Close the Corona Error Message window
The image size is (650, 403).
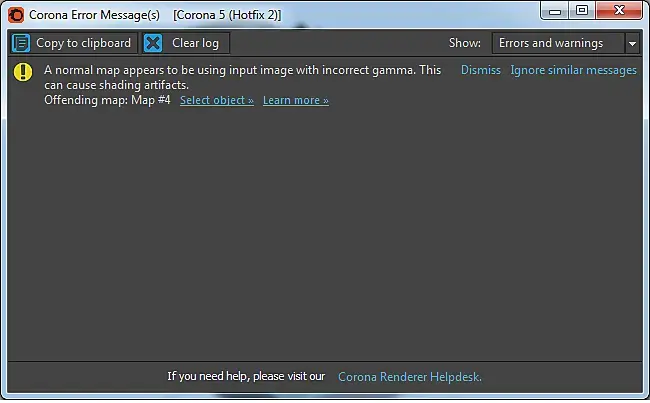[619, 11]
